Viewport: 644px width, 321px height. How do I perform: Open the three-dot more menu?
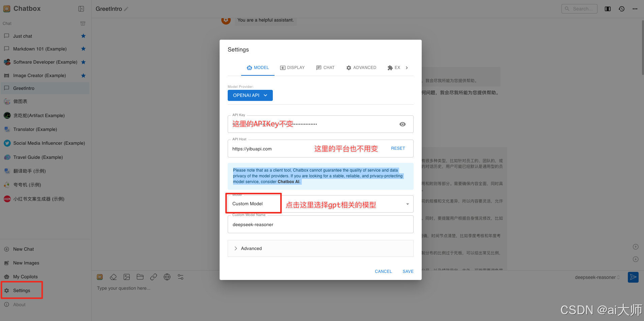(635, 9)
